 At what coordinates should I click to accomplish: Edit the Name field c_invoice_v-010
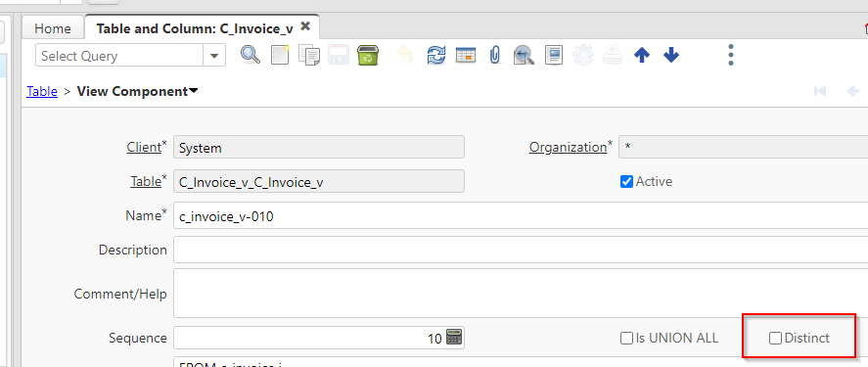[521, 216]
